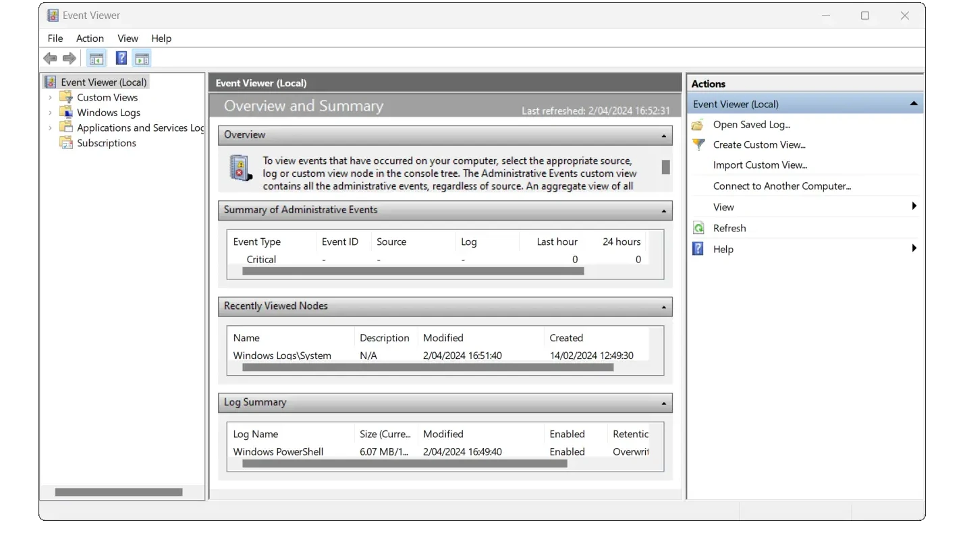967x560 pixels.
Task: Select Subscriptions in the console tree
Action: [107, 143]
